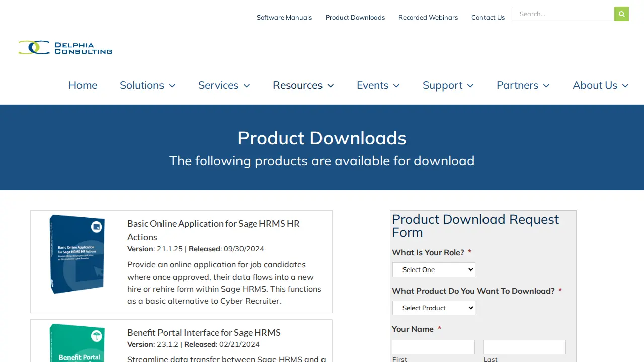Viewport: 644px width, 362px height.
Task: Focus the Search text field
Action: (563, 14)
